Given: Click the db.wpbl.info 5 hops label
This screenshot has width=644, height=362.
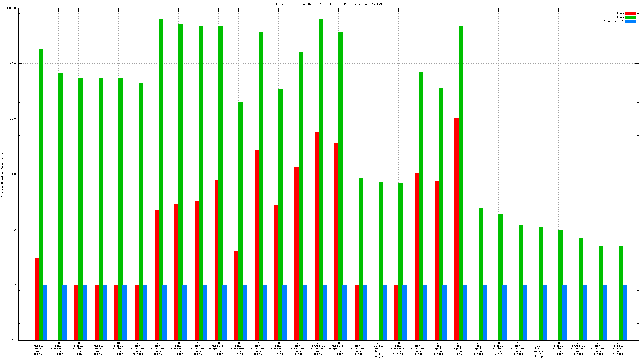Looking at the screenshot, I should tap(478, 348).
